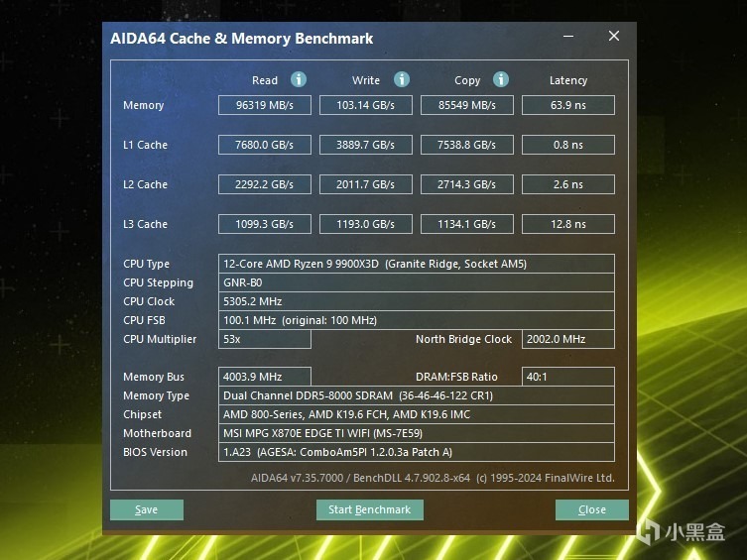Click the CPU Clock field 5305.2 MHz

point(417,301)
